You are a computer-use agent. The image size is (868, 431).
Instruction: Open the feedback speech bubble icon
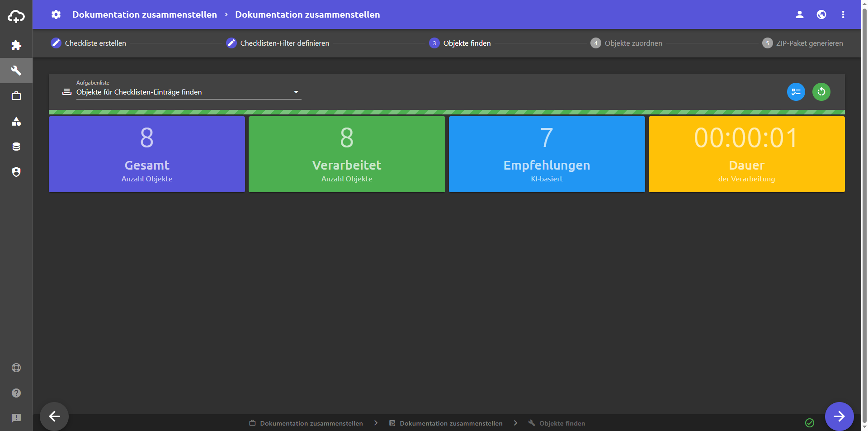click(16, 418)
